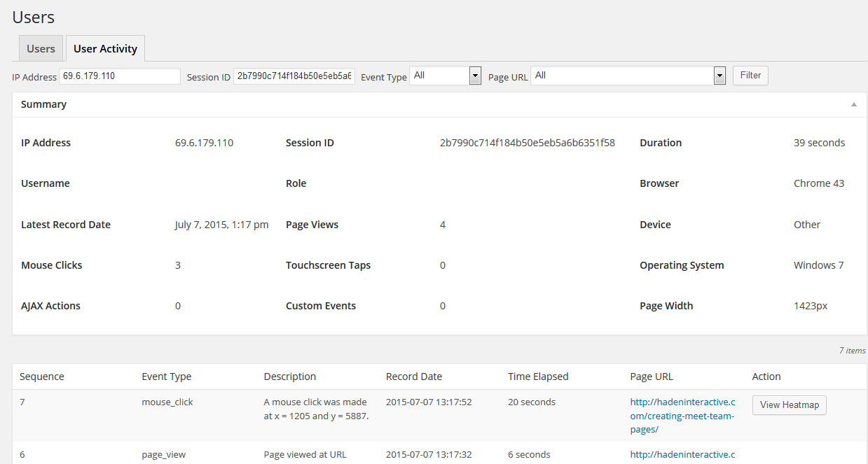Viewport: 868px width, 464px height.
Task: Click the Filter button
Action: coord(750,75)
